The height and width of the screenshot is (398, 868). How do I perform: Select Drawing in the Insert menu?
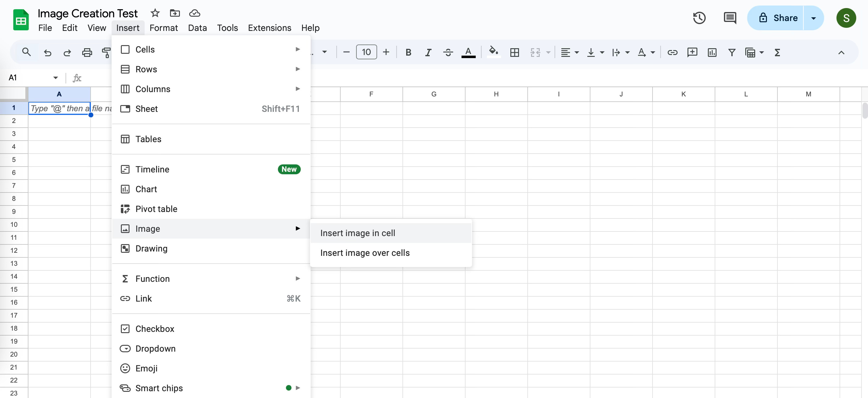[211, 248]
